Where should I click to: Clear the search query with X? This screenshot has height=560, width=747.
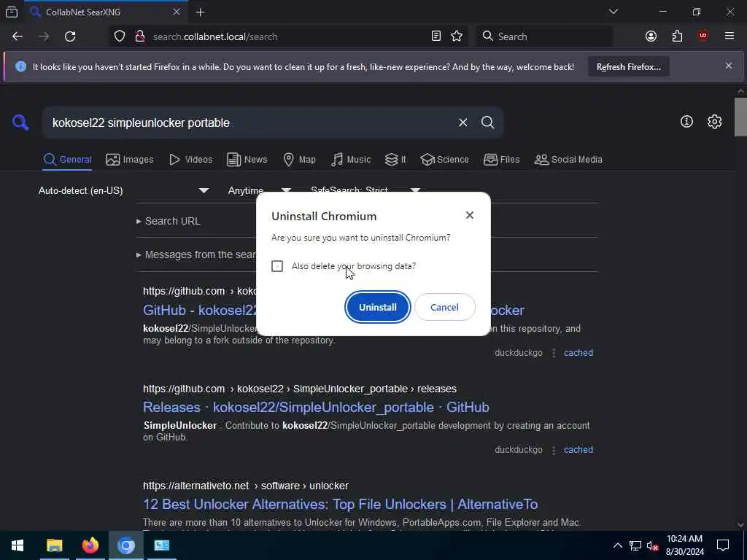click(462, 122)
